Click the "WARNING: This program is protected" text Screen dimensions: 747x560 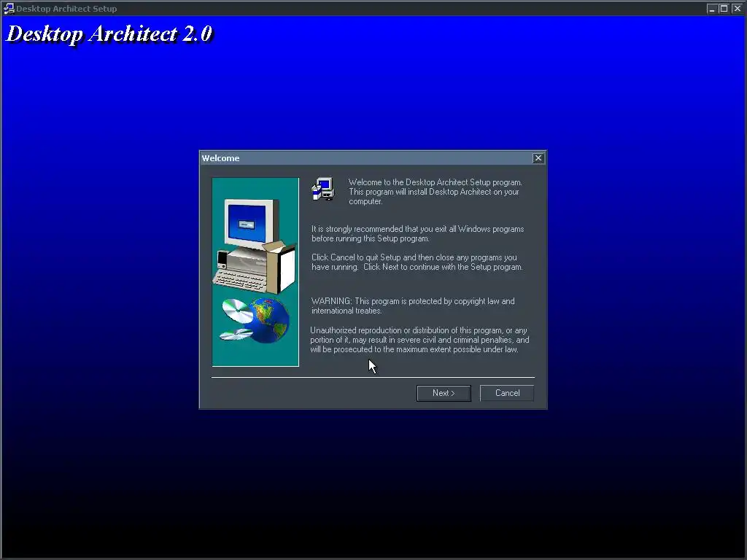click(413, 306)
